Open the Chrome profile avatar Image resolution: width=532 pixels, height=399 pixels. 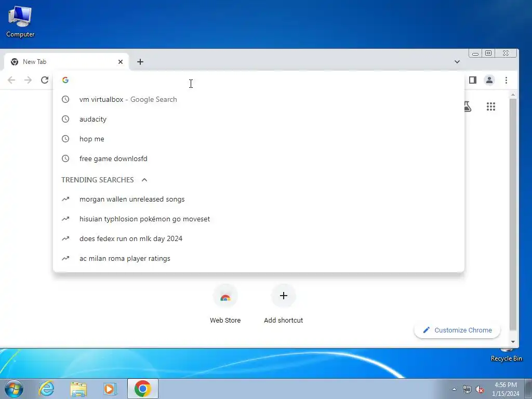coord(489,80)
